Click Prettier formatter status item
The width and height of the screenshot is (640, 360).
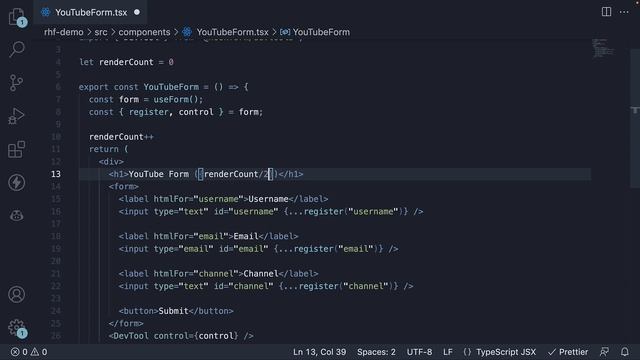[x=568, y=352]
